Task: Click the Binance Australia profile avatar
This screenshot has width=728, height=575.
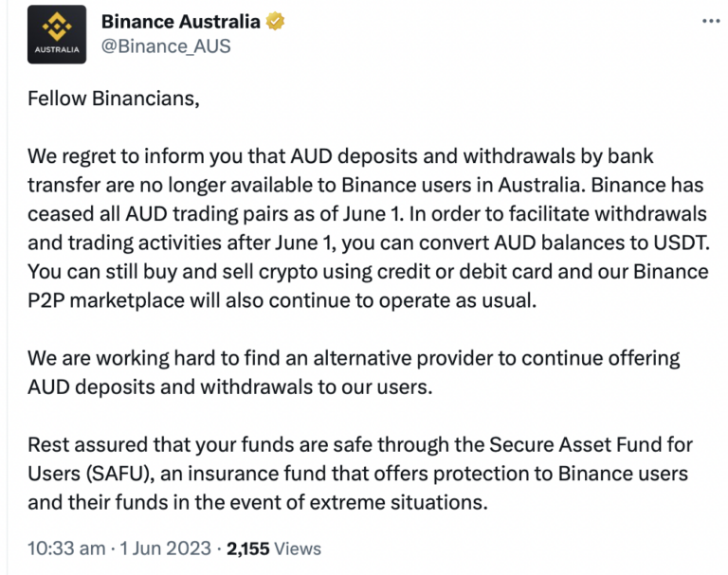Action: coord(57,35)
